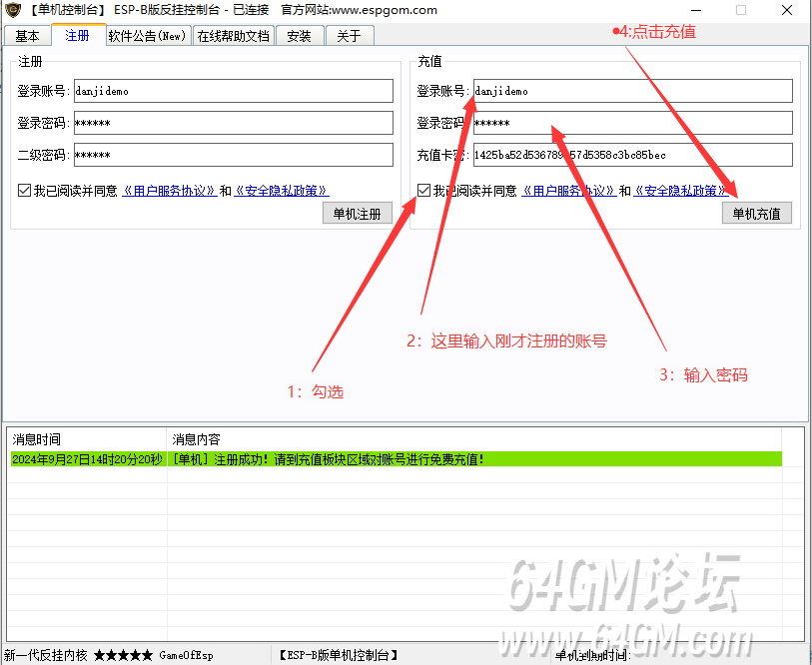Focus the 充值卡密 input field

click(x=633, y=155)
